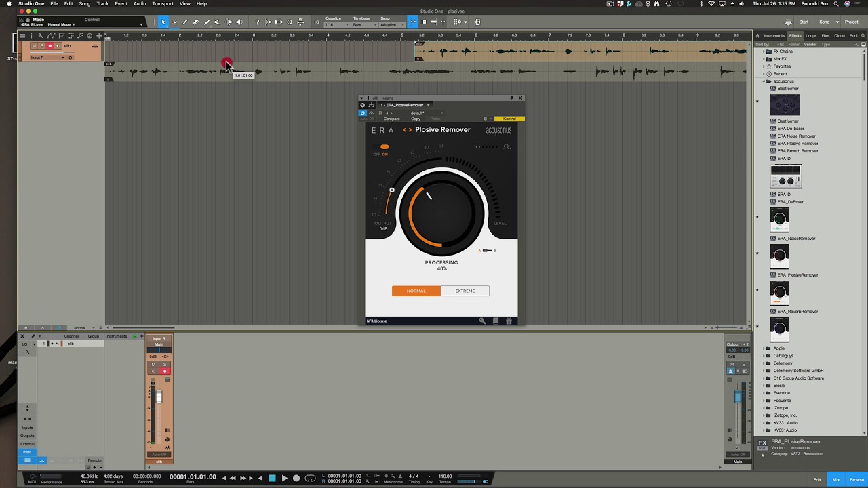Click the stop button in transport
Viewport: 868px width, 488px height.
pos(272,478)
